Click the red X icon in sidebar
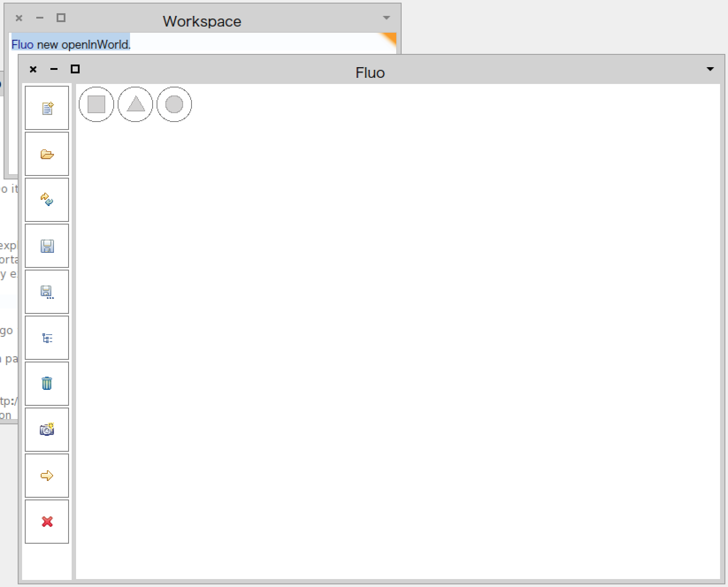 coord(47,522)
